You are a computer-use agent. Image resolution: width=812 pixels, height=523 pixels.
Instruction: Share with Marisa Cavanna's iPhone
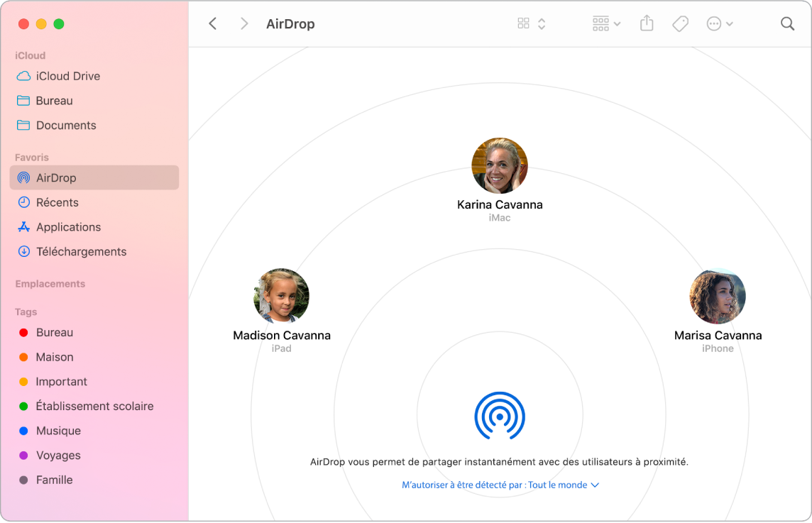(x=718, y=296)
